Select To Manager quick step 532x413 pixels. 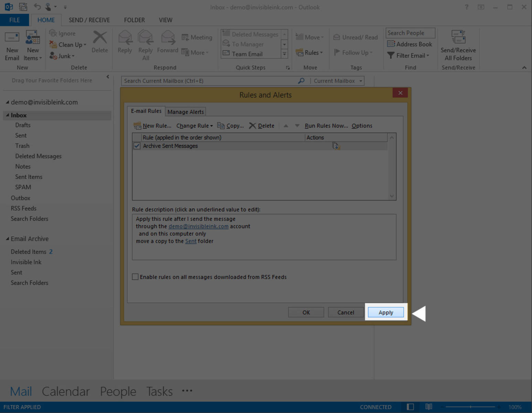click(x=251, y=44)
